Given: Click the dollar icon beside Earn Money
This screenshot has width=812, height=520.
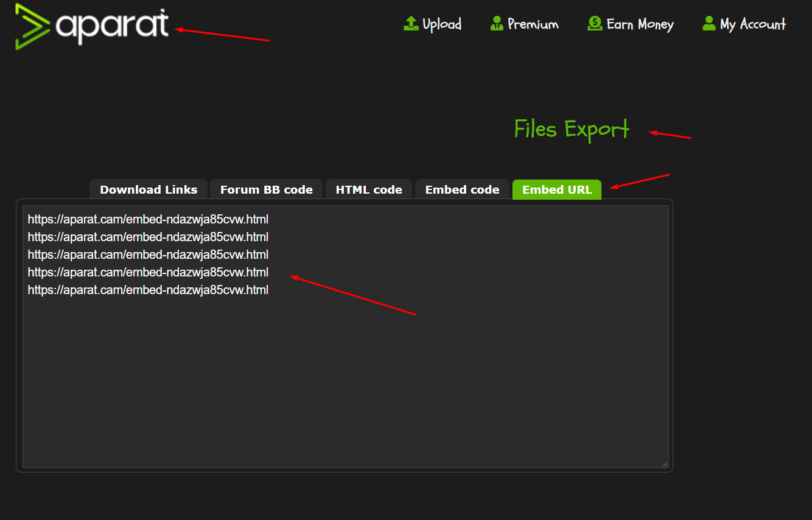Looking at the screenshot, I should coord(595,24).
